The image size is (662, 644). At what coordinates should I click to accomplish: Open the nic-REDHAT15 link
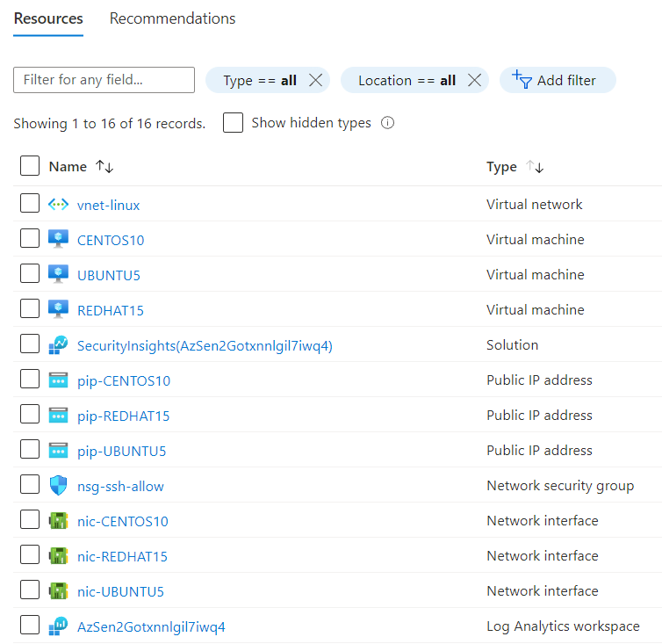click(x=122, y=556)
